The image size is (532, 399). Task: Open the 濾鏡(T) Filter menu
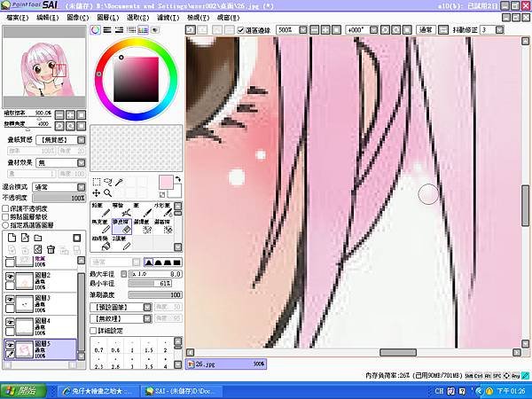pyautogui.click(x=168, y=18)
